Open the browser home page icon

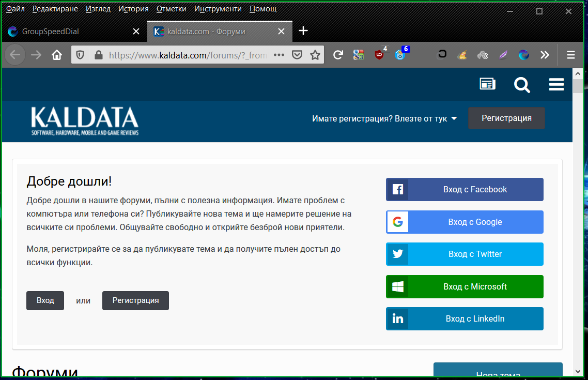[x=57, y=55]
